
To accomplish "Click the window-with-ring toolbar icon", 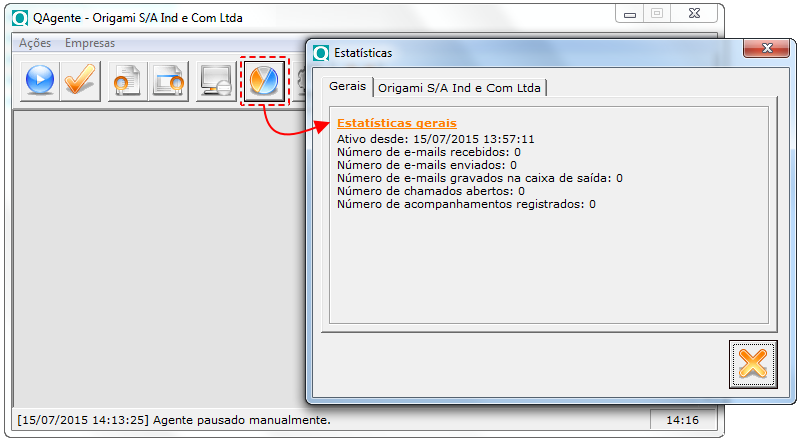I will (x=169, y=81).
